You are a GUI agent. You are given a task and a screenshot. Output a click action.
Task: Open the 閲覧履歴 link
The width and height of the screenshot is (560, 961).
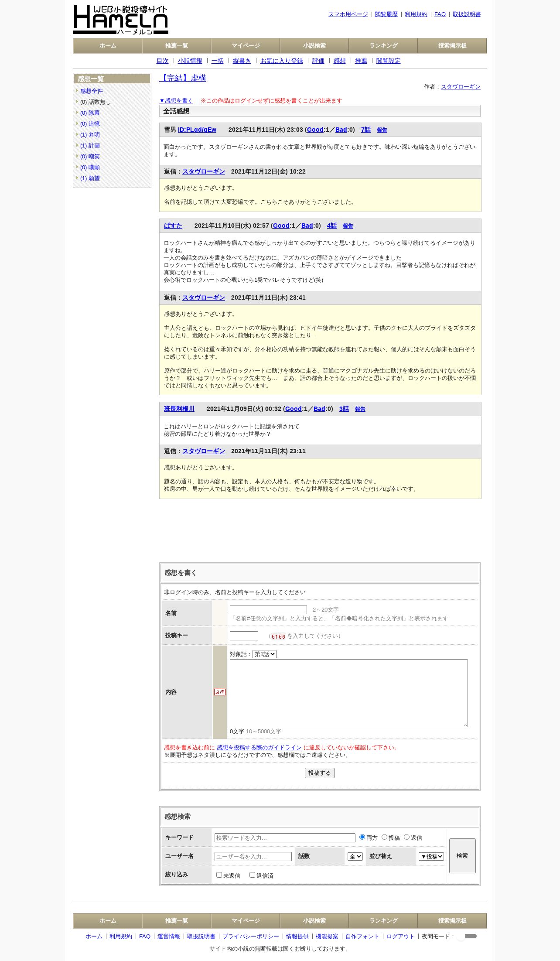pos(386,14)
